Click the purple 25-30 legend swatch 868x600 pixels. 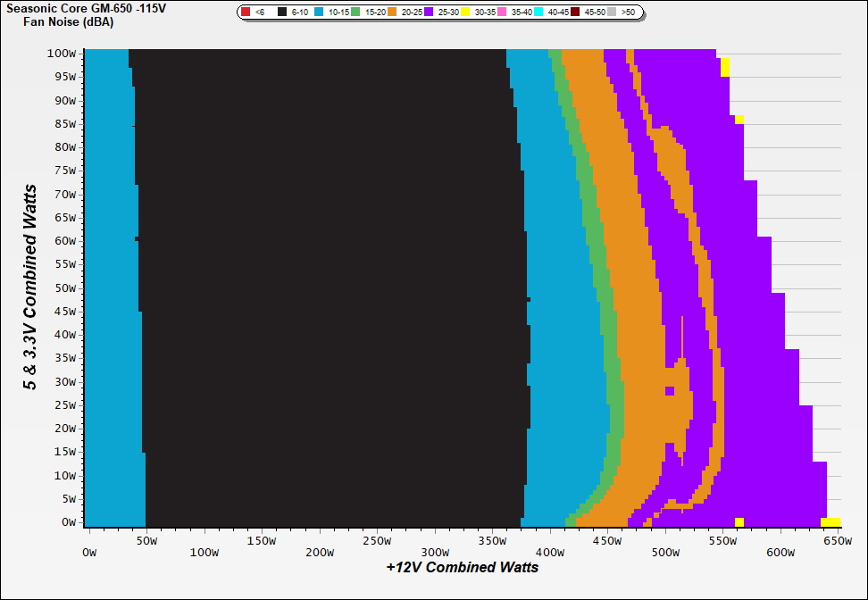click(x=429, y=12)
